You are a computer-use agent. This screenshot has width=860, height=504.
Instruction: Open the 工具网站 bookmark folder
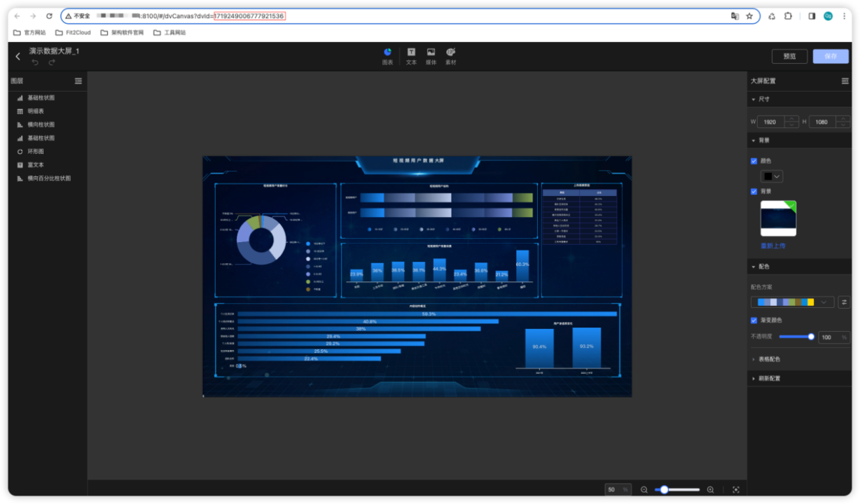(170, 32)
